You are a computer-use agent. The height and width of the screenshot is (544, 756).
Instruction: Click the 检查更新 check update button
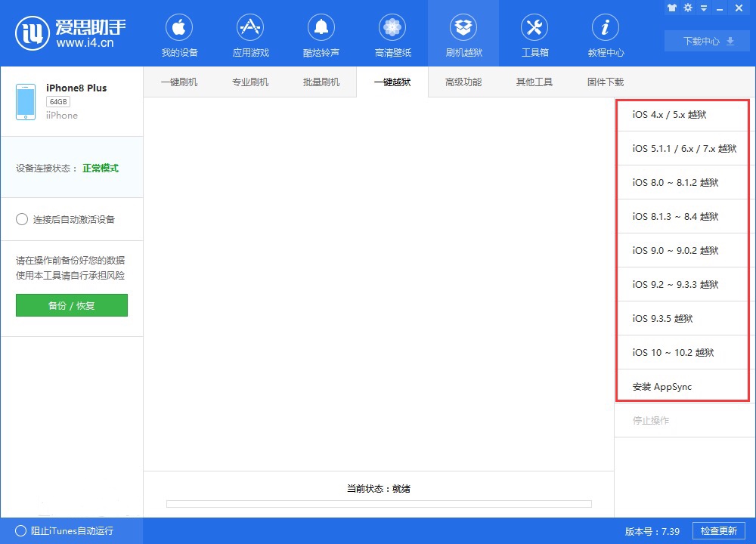(718, 531)
